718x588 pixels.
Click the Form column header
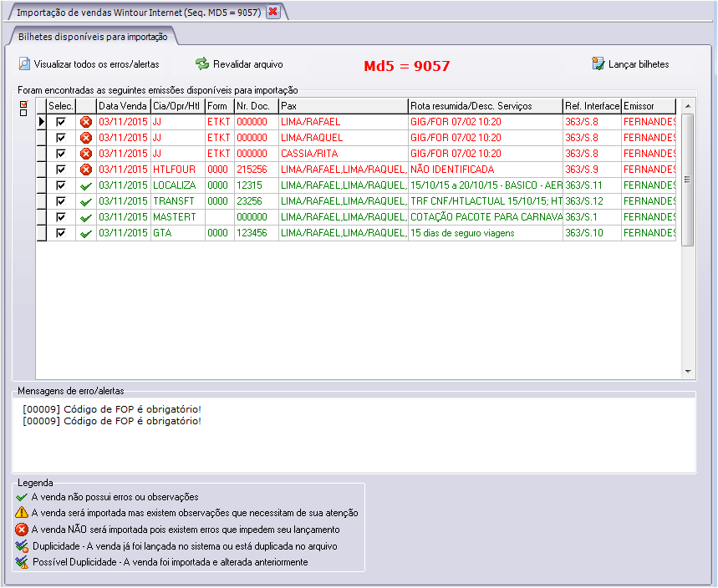pos(220,106)
